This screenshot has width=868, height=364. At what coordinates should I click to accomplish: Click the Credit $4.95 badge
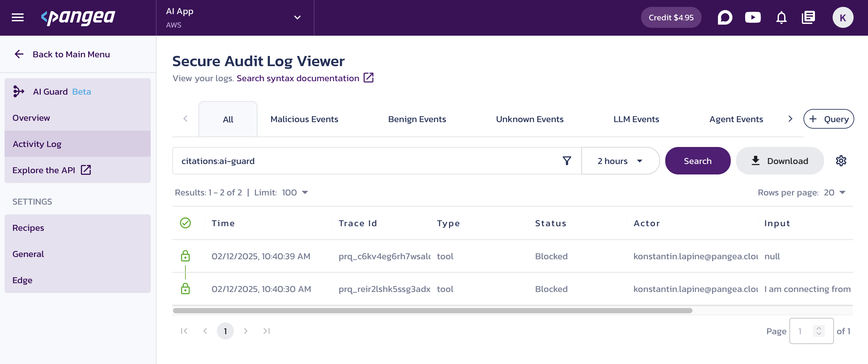click(670, 17)
